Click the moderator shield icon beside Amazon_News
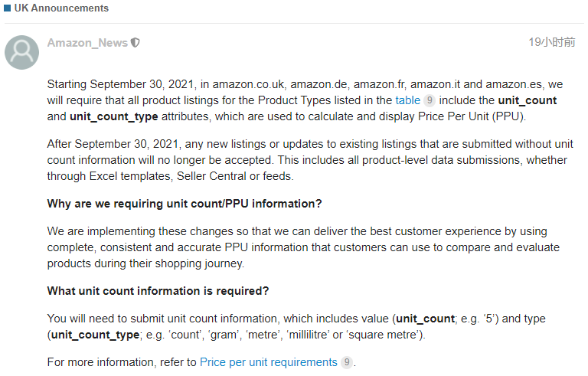The height and width of the screenshot is (376, 588). pyautogui.click(x=136, y=43)
